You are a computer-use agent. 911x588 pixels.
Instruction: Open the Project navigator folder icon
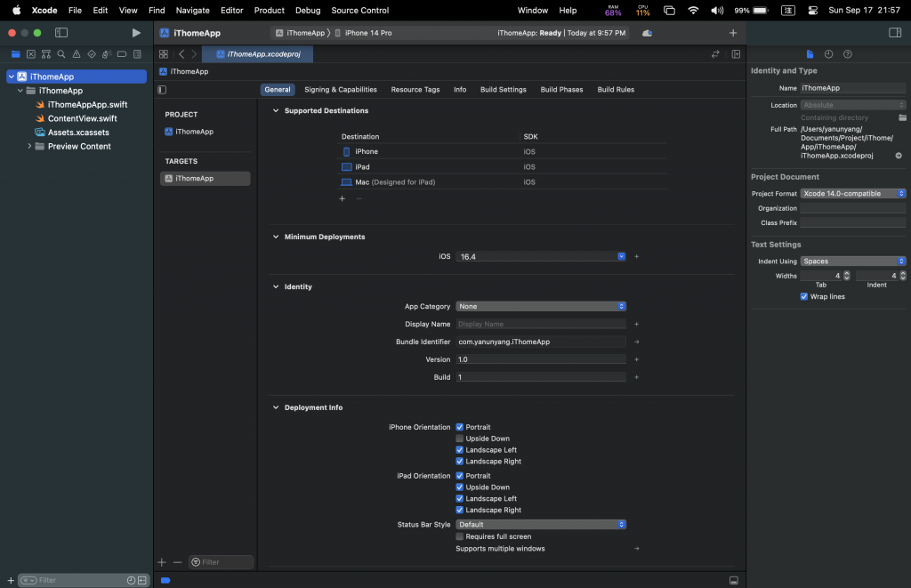pyautogui.click(x=16, y=54)
